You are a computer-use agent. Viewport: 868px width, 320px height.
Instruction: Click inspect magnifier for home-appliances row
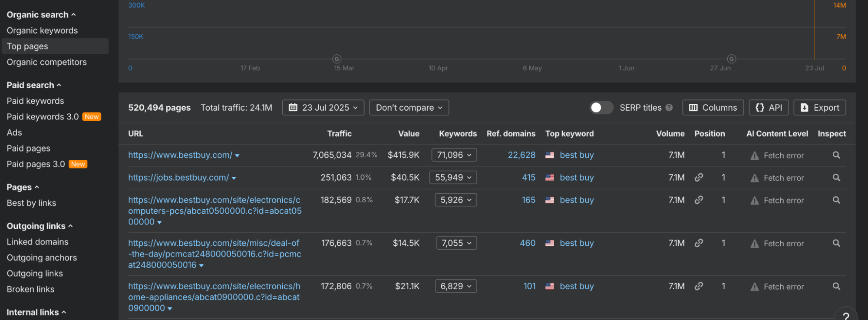[836, 286]
